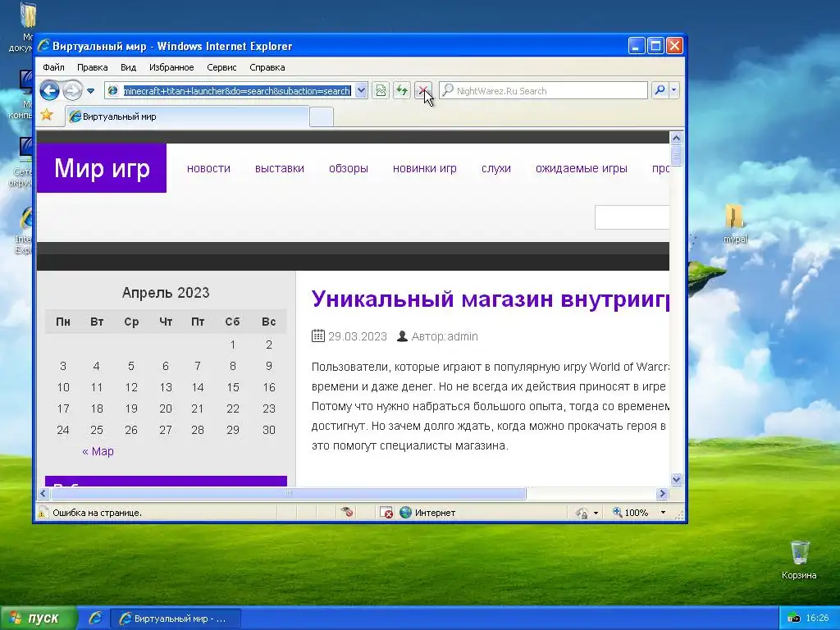Click the author person icon
Screen dimensions: 840x630
(402, 336)
